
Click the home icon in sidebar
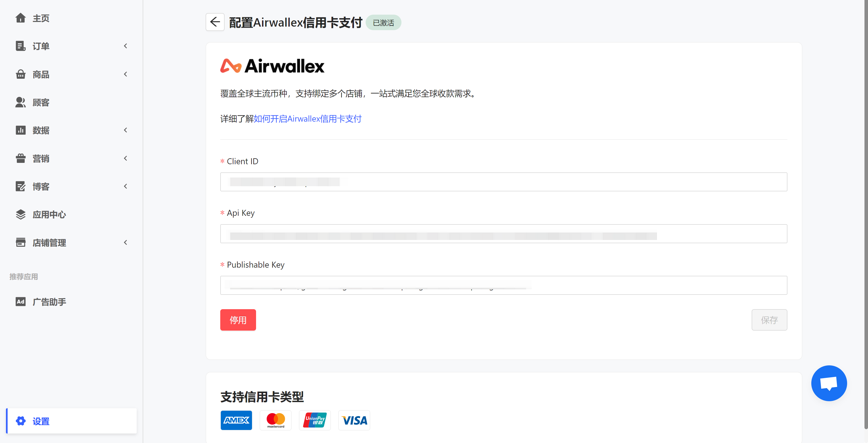click(x=21, y=18)
